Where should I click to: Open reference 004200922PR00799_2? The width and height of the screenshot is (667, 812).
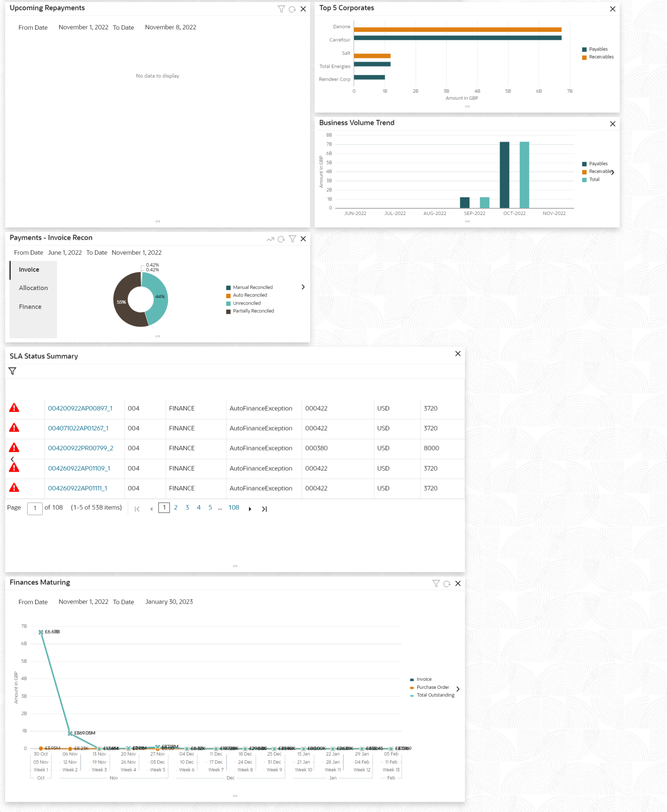pos(81,448)
